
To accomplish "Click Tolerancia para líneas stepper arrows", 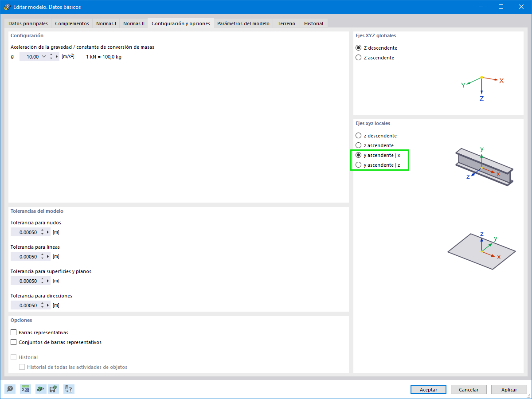I will click(42, 256).
